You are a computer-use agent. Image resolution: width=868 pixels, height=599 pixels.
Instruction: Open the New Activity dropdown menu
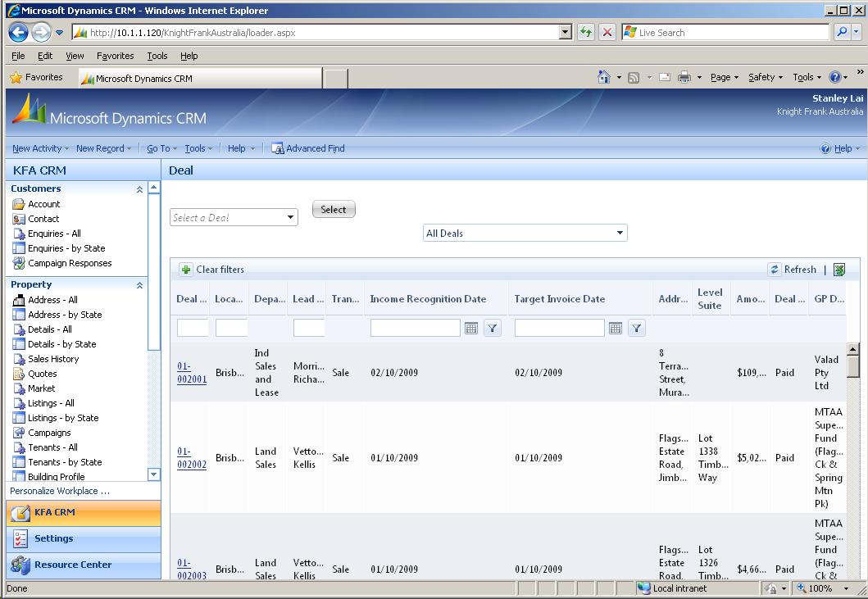40,148
